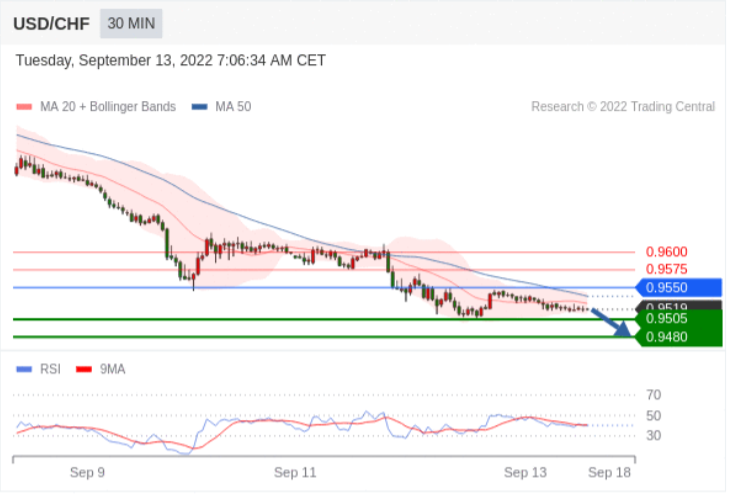Click the red 9MA legend swatch
This screenshot has height=503, width=729.
click(x=84, y=370)
